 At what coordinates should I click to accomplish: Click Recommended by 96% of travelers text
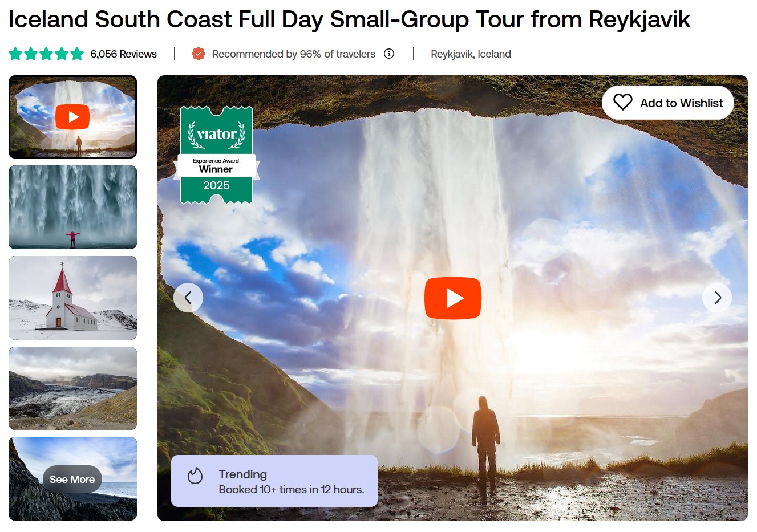pos(293,54)
